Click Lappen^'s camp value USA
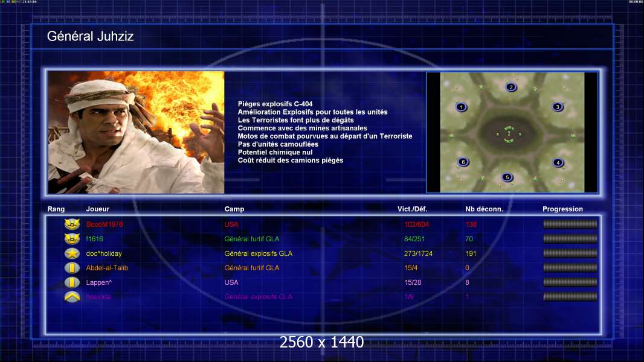This screenshot has height=362, width=644. pyautogui.click(x=231, y=282)
